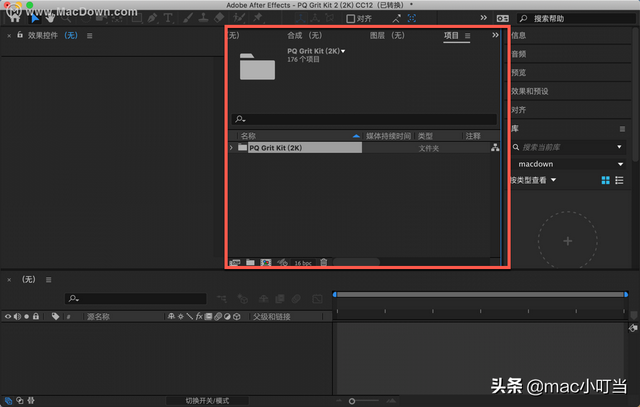Click 切换开关/模式 at timeline bottom
Screen dimensions: 640x407
207,401
